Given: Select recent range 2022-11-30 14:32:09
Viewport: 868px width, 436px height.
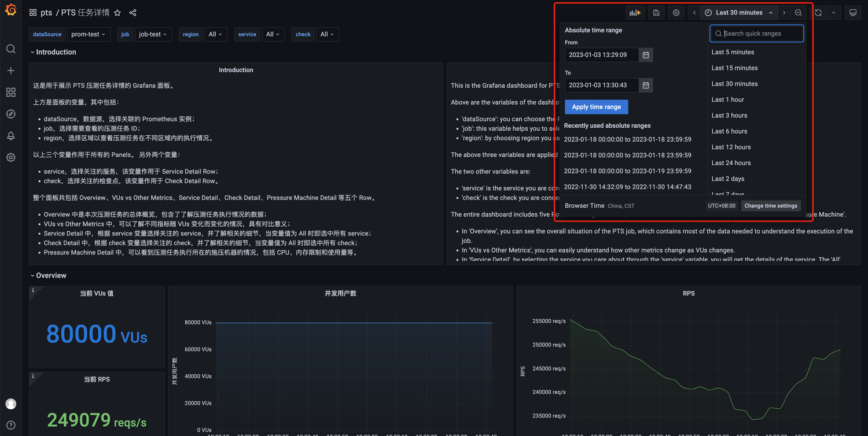Looking at the screenshot, I should (627, 187).
